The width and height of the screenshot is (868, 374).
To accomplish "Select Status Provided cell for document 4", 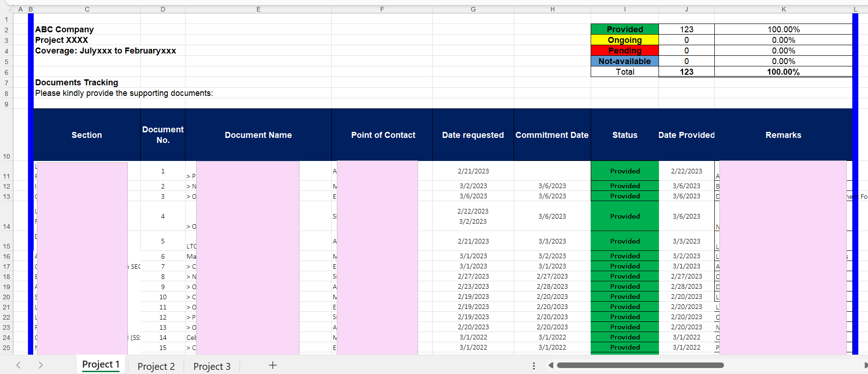I will click(x=625, y=216).
